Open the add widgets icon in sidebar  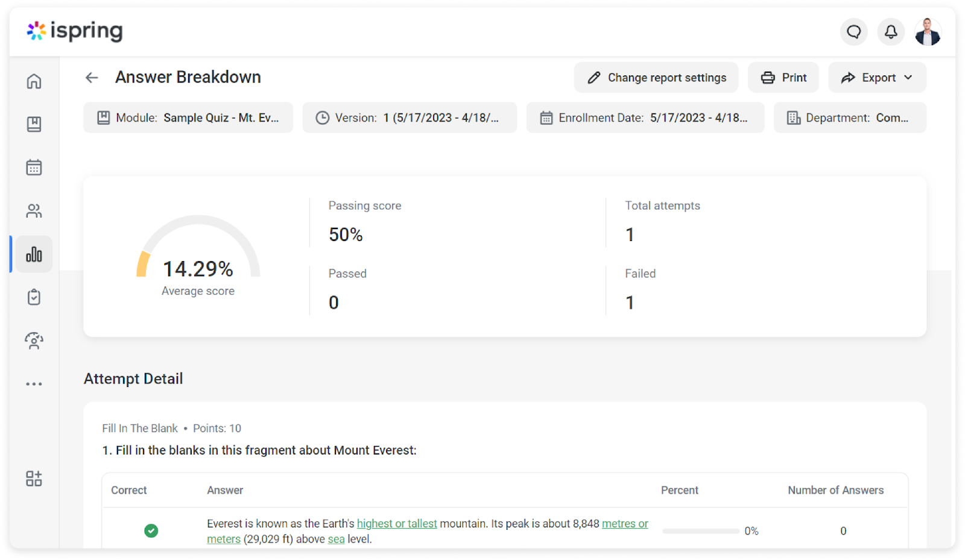click(34, 479)
